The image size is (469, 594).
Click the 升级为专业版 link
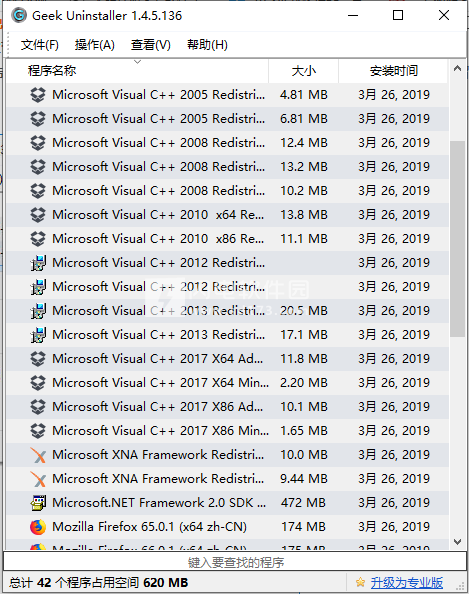click(x=406, y=582)
